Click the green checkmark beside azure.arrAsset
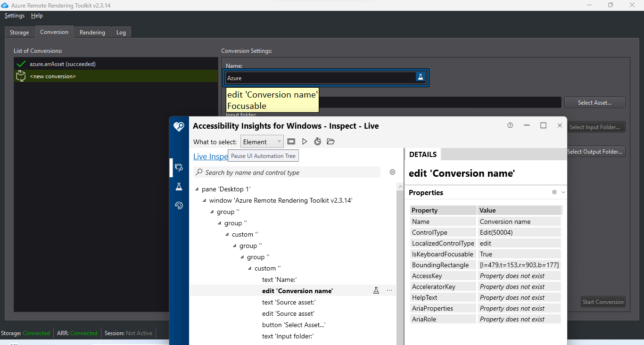The width and height of the screenshot is (644, 345). click(x=21, y=64)
